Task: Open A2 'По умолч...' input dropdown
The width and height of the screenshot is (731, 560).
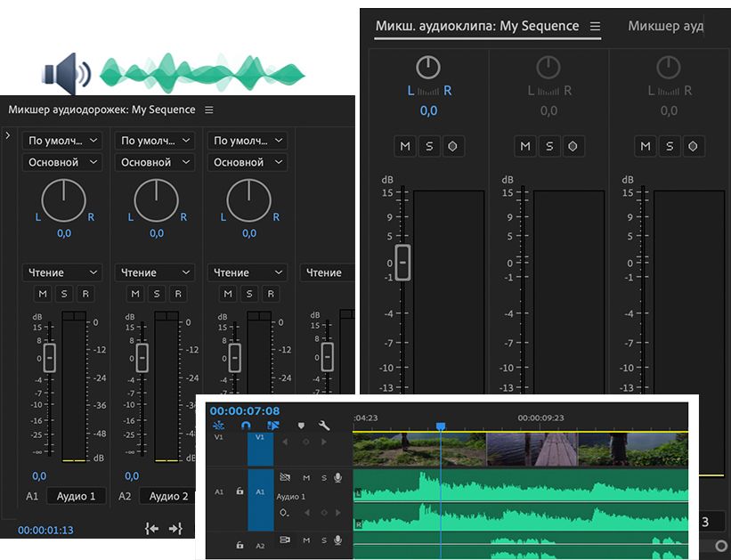Action: tap(155, 141)
